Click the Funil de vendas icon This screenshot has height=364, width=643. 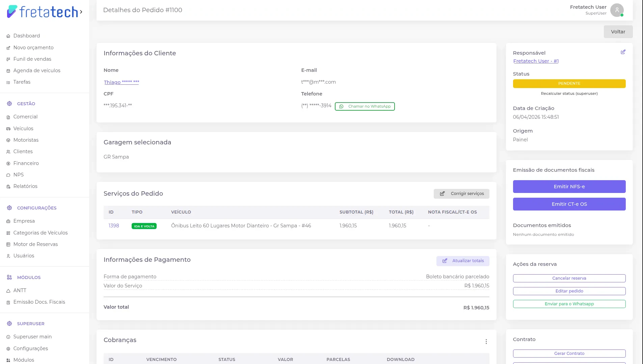(x=8, y=59)
